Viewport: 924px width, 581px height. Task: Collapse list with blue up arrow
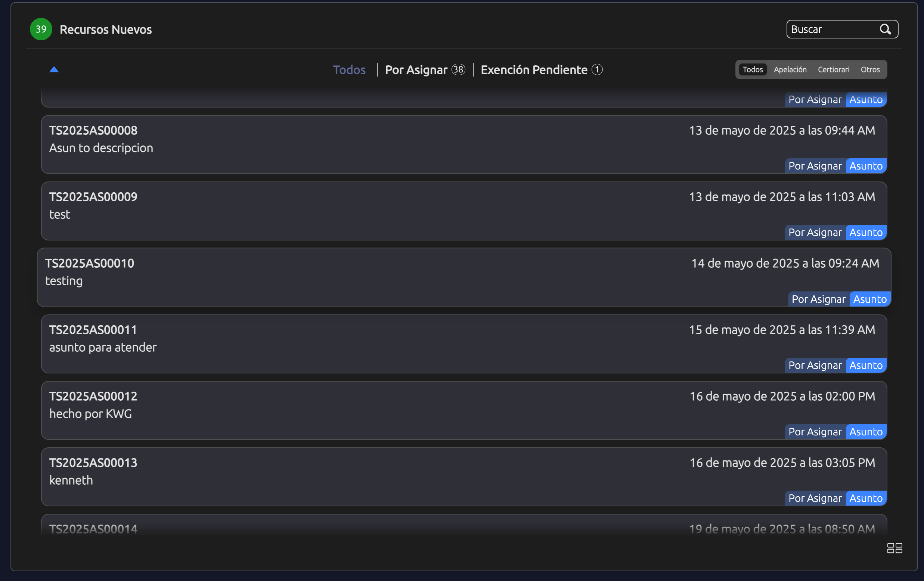click(54, 69)
